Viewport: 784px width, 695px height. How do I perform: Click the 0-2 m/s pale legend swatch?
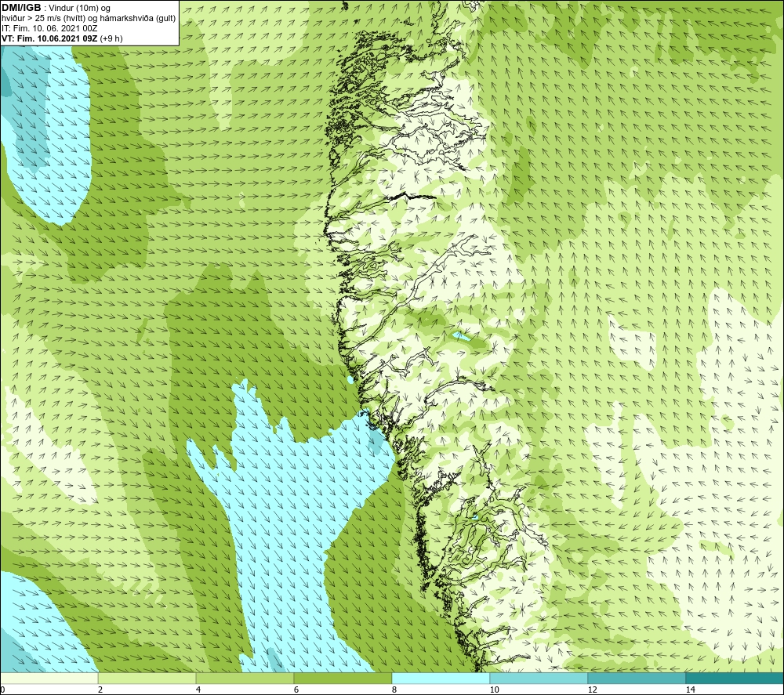point(49,679)
